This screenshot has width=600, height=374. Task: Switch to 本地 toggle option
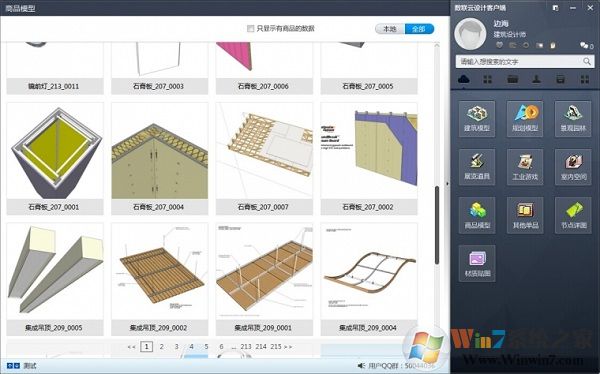(390, 29)
